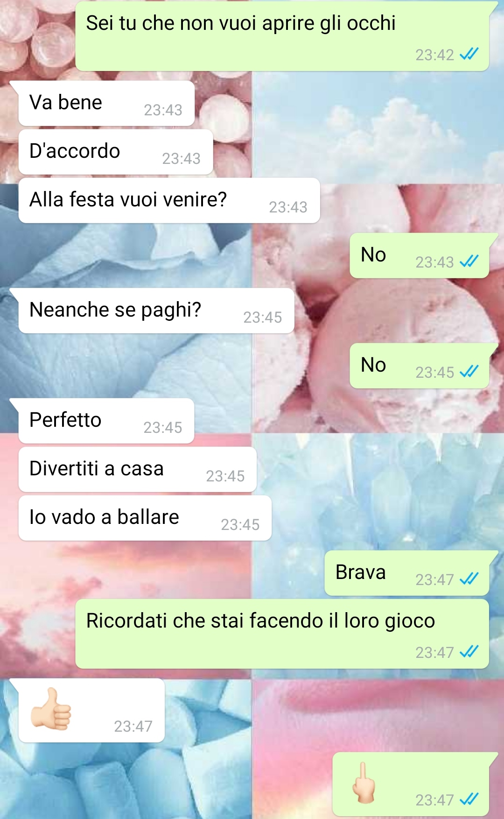Select 'Sei tu che non vuoi aprire gli occhi'
Image resolution: width=504 pixels, height=819 pixels.
(x=282, y=36)
